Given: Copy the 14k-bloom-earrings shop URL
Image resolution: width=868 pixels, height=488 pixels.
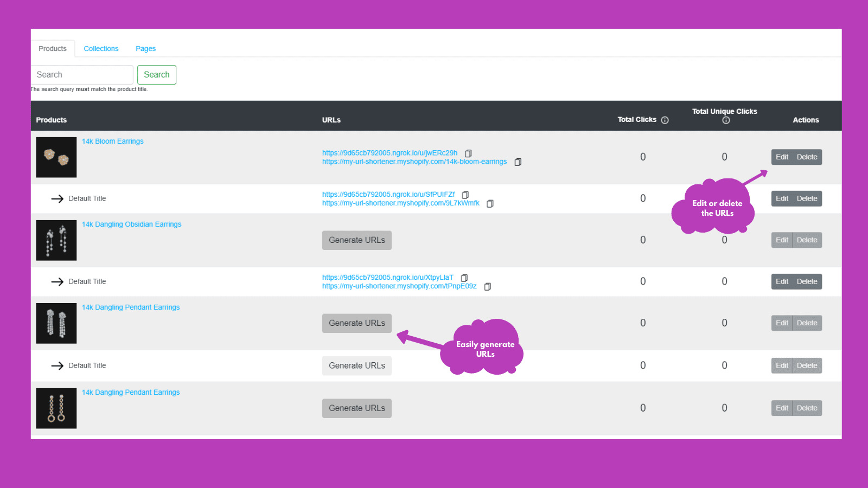Looking at the screenshot, I should pos(517,162).
